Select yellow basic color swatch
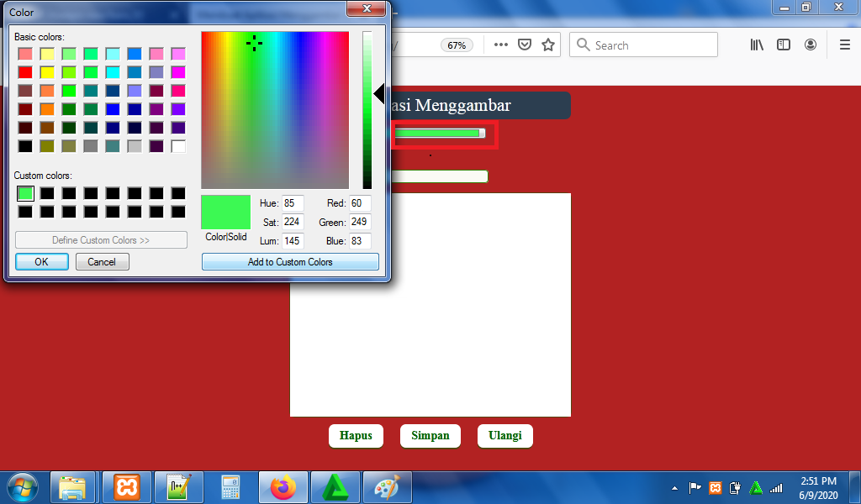This screenshot has height=504, width=861. [47, 72]
